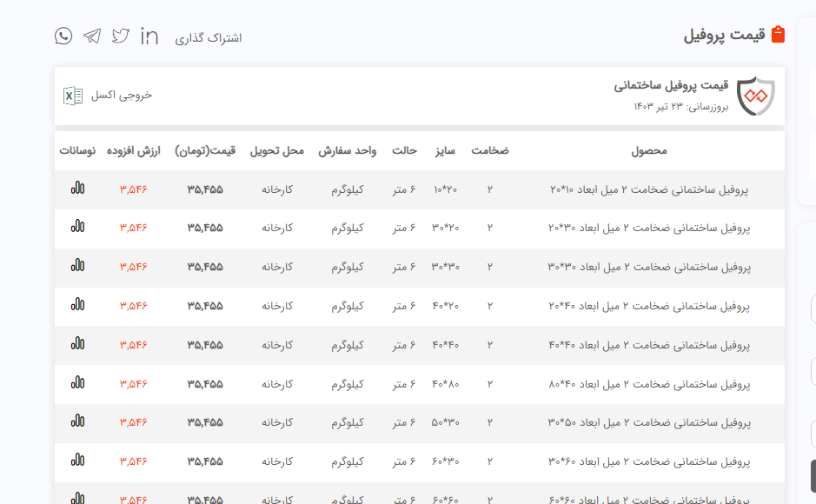The height and width of the screenshot is (504, 816).
Task: Share page via WhatsApp icon
Action: point(63,36)
